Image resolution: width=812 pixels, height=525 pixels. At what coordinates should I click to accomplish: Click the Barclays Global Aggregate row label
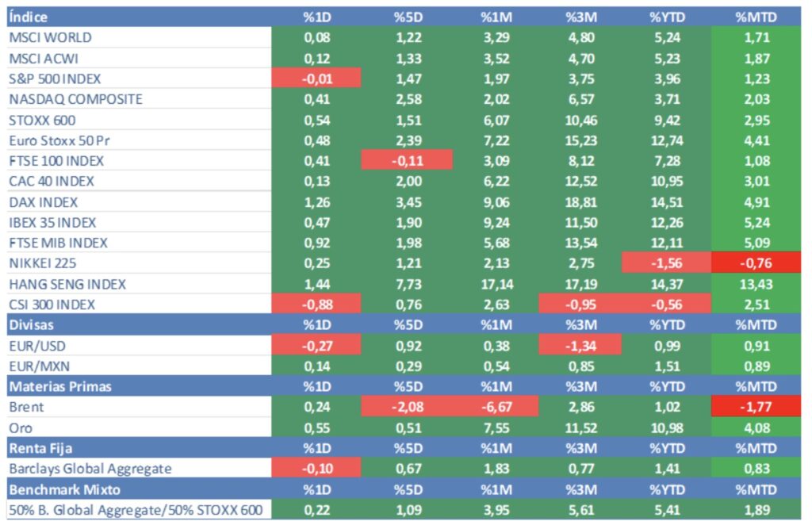pos(90,469)
